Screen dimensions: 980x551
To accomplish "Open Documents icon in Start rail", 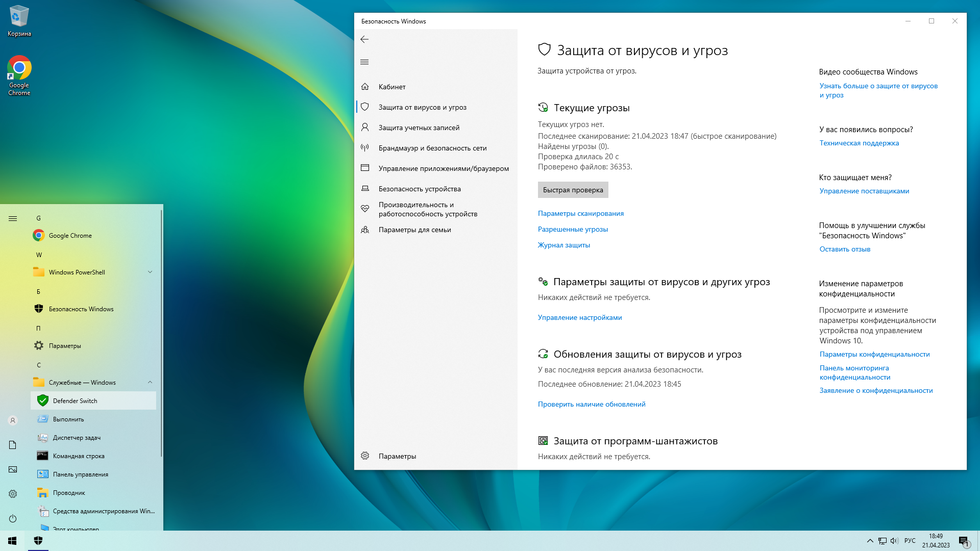I will point(13,445).
